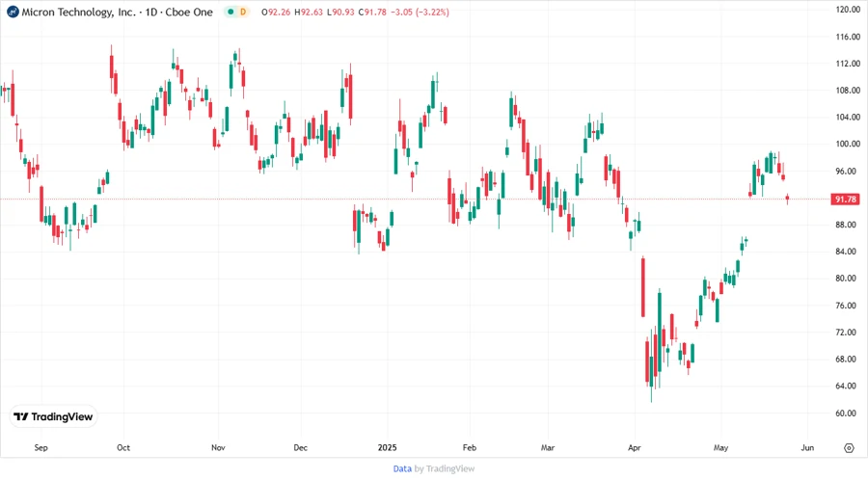Click the Sep label on time axis

point(41,447)
